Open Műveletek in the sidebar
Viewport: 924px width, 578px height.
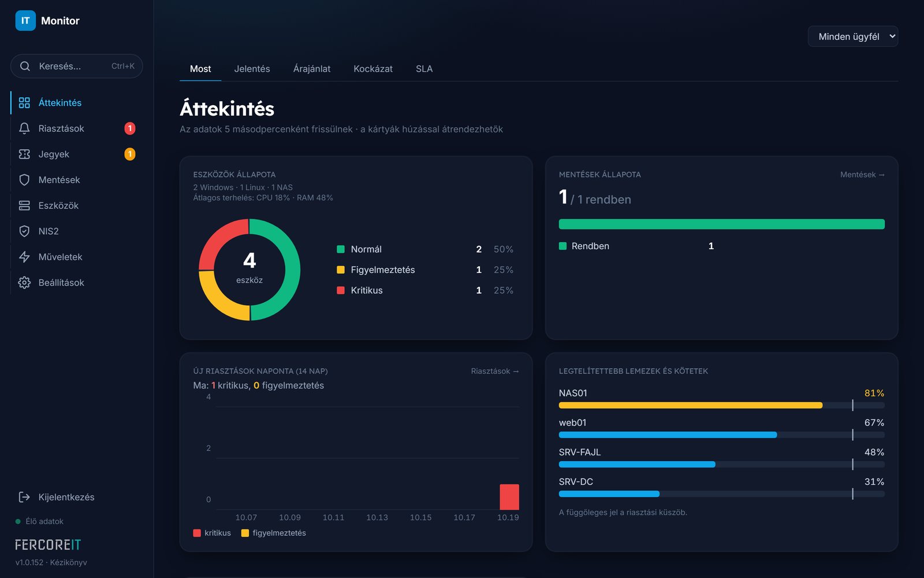tap(77, 257)
